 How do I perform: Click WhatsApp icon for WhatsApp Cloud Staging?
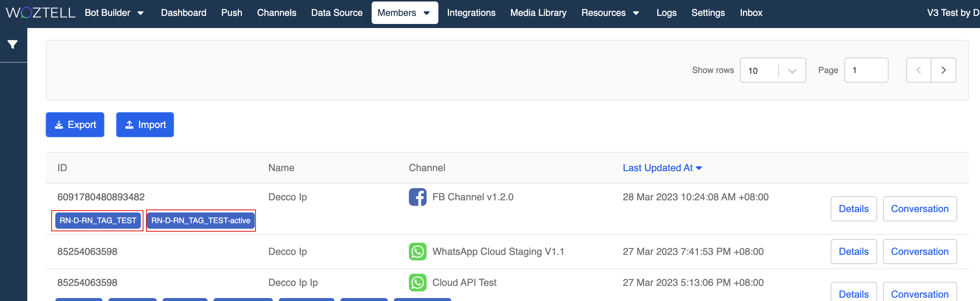[x=417, y=252]
